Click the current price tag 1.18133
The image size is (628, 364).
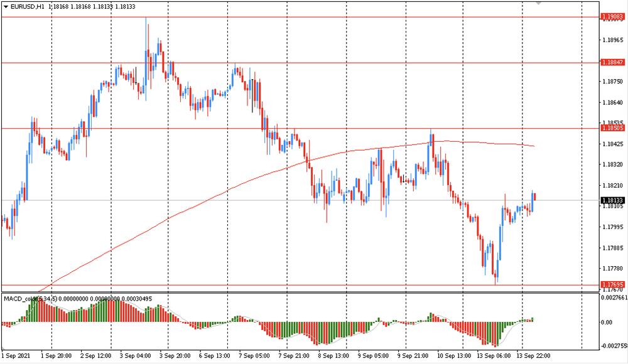point(612,200)
